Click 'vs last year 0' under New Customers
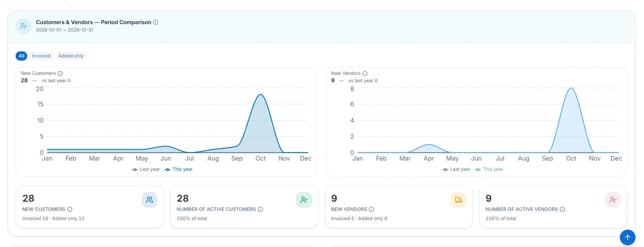Image resolution: width=644 pixels, height=247 pixels. tap(56, 81)
